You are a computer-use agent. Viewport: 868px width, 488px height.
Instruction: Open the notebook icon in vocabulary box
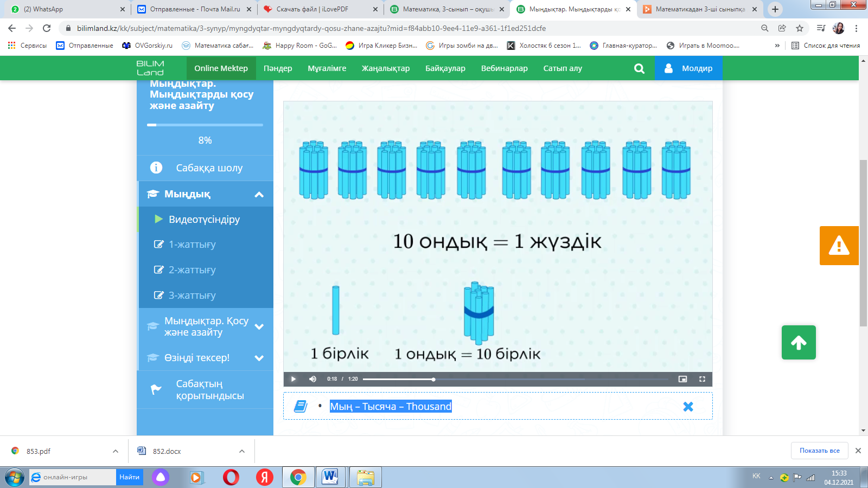[x=301, y=406]
